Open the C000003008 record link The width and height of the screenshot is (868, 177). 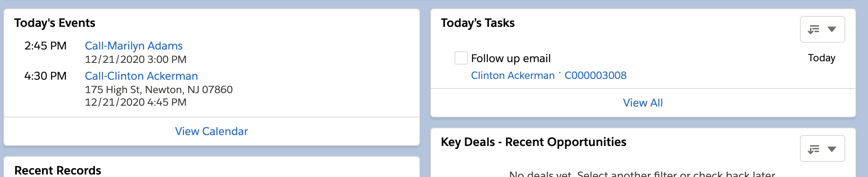tap(595, 75)
